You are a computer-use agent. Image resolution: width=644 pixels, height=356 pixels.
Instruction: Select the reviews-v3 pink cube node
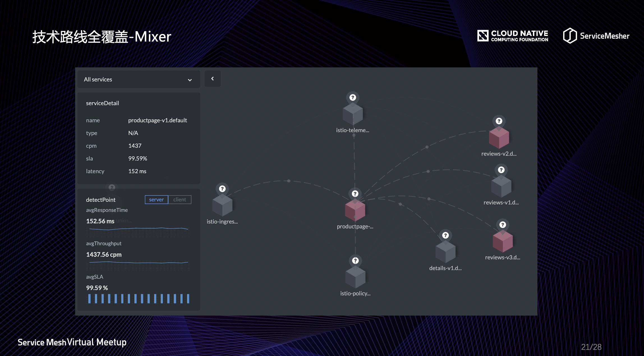coord(502,241)
